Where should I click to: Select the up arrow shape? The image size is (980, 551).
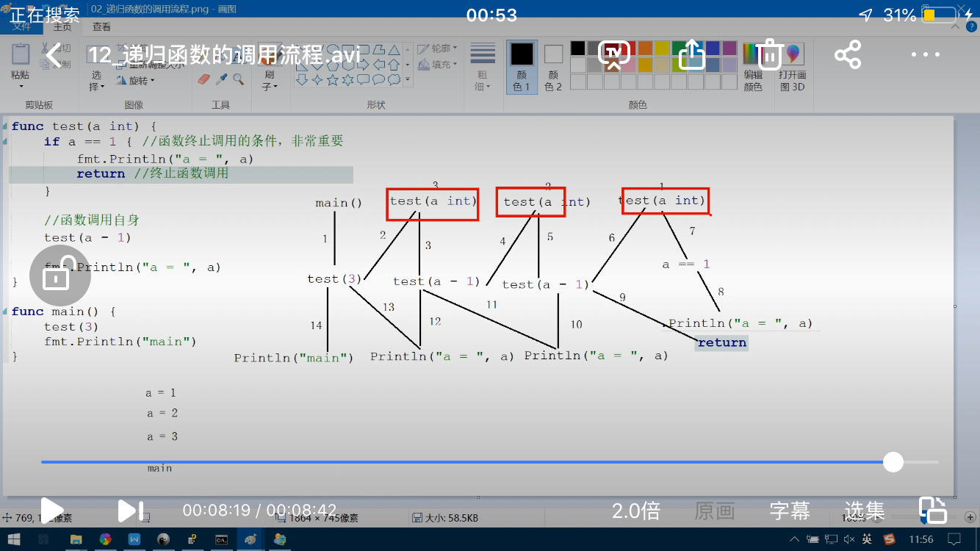coord(394,65)
